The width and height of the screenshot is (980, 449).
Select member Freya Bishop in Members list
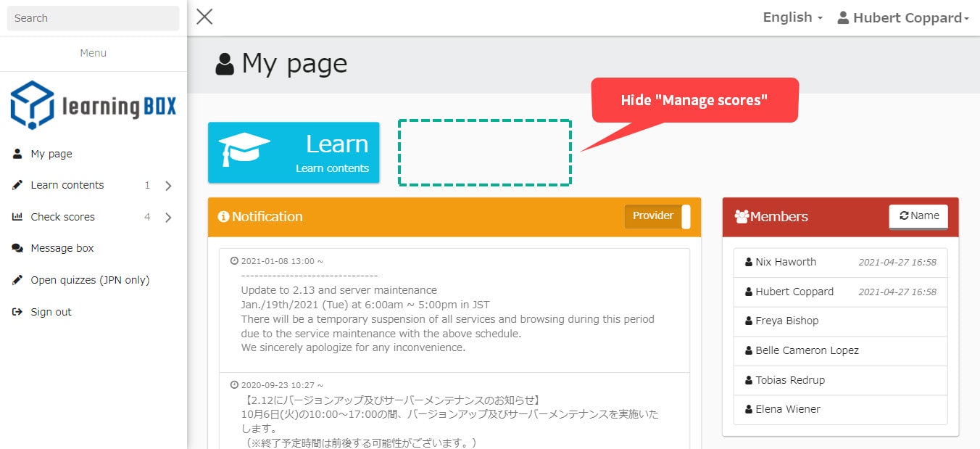[786, 321]
